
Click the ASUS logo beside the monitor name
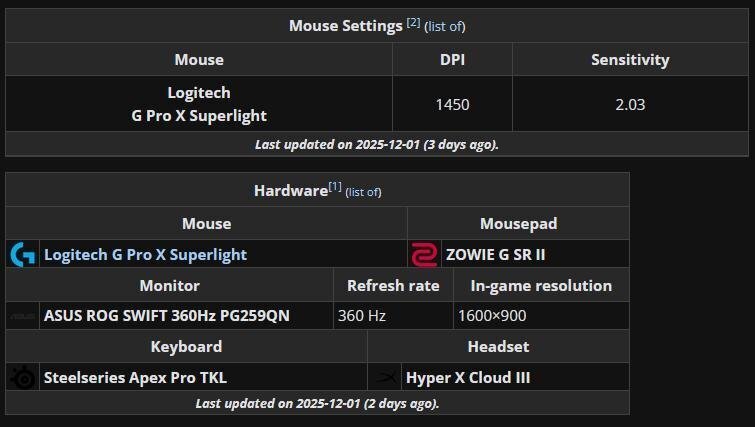point(22,316)
